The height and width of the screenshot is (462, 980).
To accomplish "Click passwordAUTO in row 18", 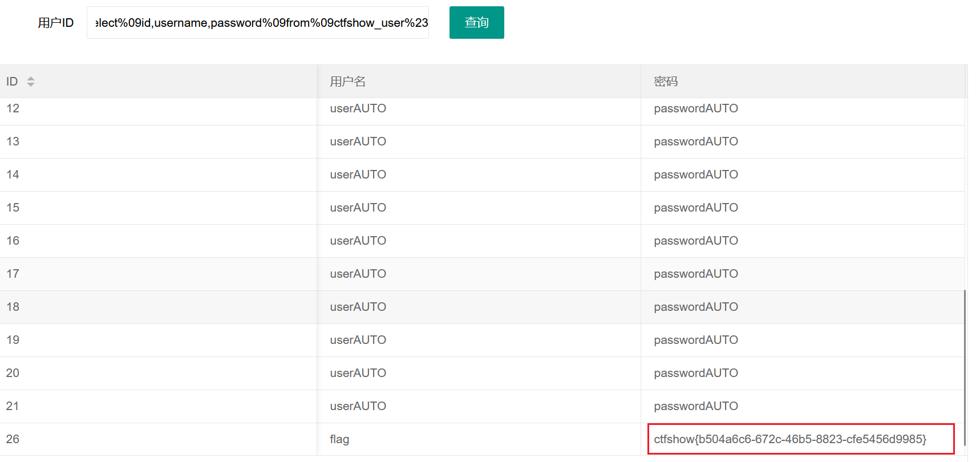I will (x=696, y=307).
